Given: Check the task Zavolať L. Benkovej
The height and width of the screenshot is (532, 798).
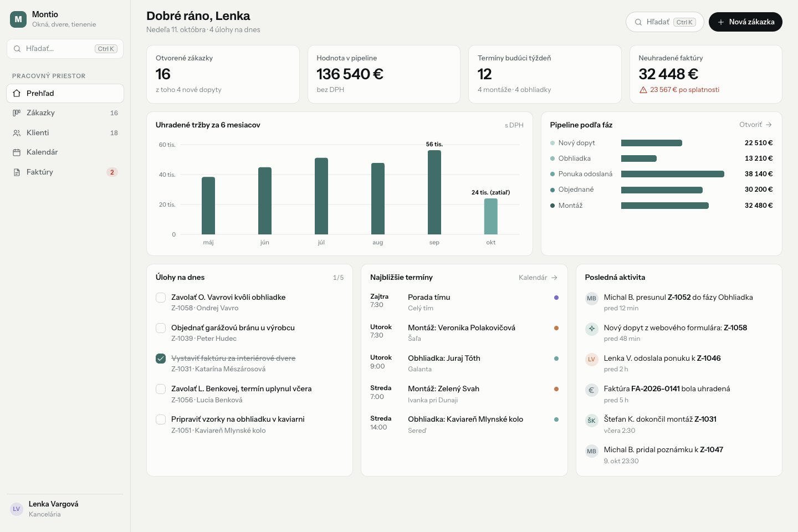Looking at the screenshot, I should tap(161, 389).
